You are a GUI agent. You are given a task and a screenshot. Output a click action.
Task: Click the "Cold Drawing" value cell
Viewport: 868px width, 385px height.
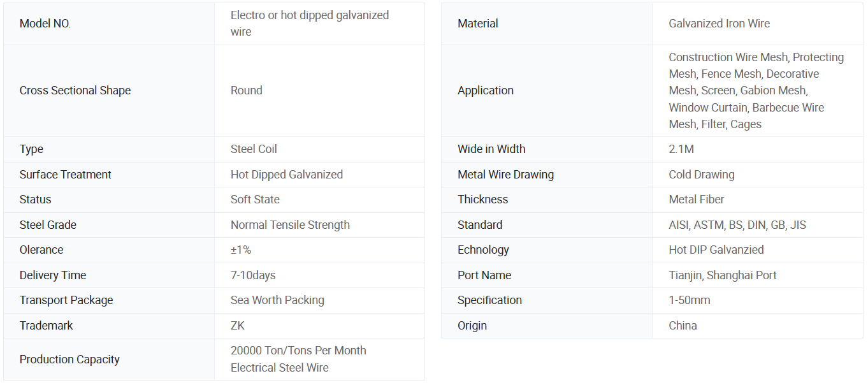tap(702, 175)
